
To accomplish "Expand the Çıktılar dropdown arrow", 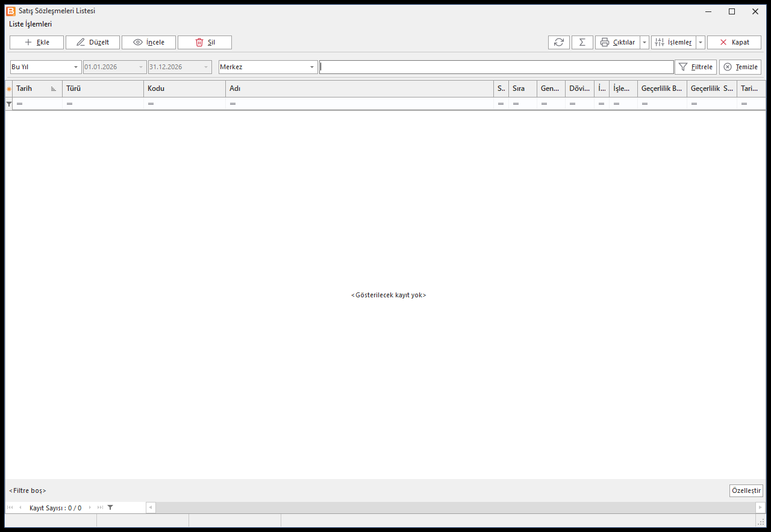I will click(x=645, y=42).
